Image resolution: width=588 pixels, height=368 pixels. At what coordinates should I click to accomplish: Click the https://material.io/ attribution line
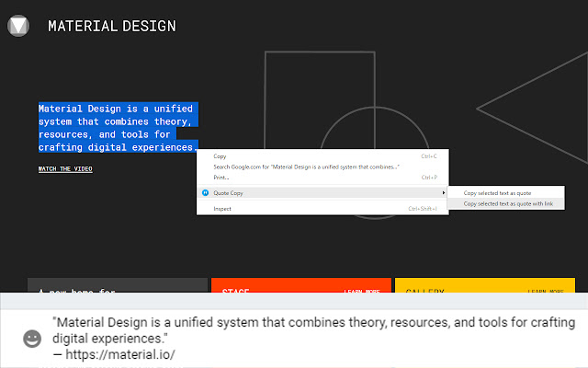pos(114,354)
